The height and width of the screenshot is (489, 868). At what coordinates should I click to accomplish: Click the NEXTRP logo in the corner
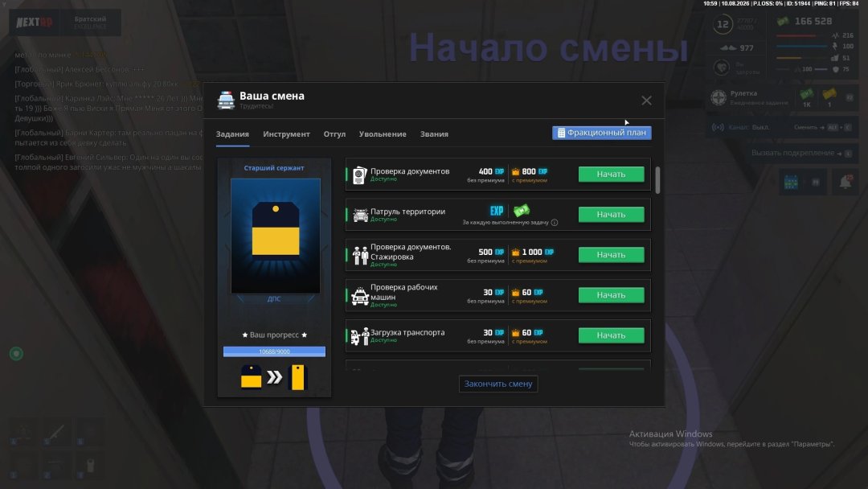point(35,23)
